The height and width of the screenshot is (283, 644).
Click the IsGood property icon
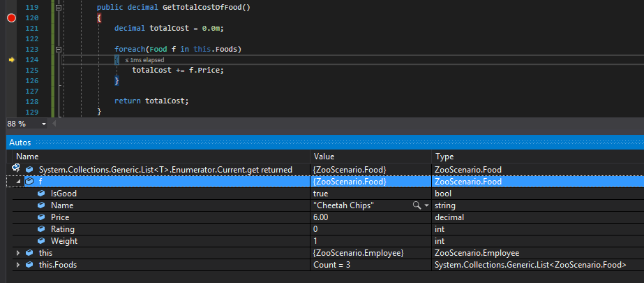(x=41, y=194)
